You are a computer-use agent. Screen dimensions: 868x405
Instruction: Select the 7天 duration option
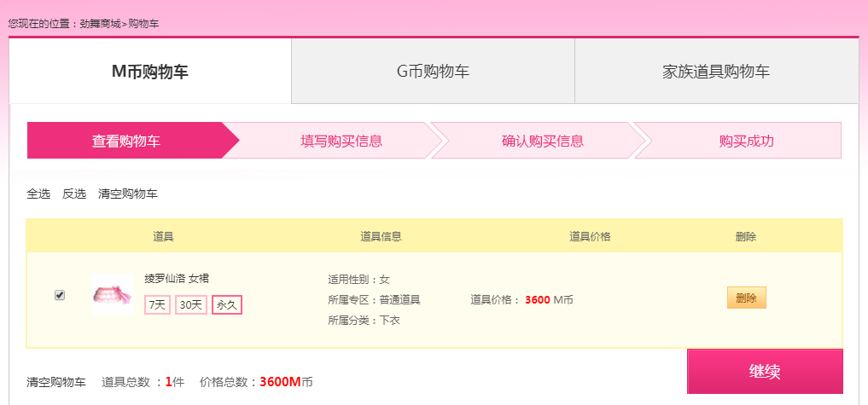(157, 305)
